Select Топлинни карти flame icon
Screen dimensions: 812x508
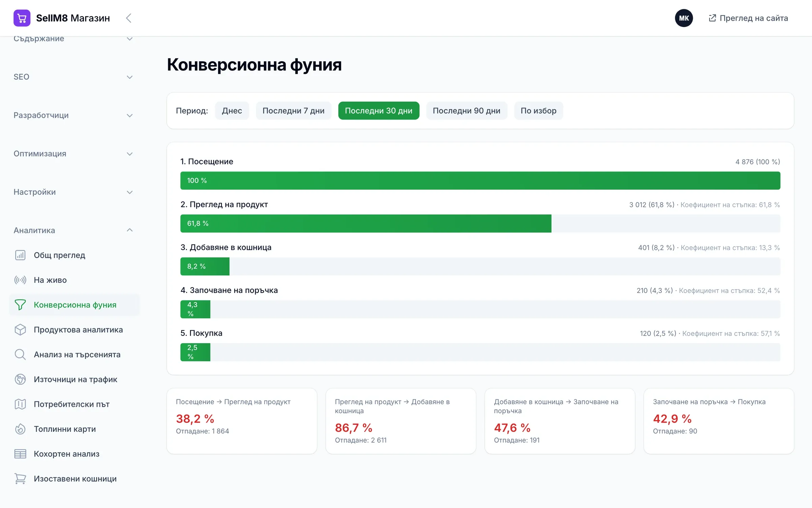click(x=20, y=429)
